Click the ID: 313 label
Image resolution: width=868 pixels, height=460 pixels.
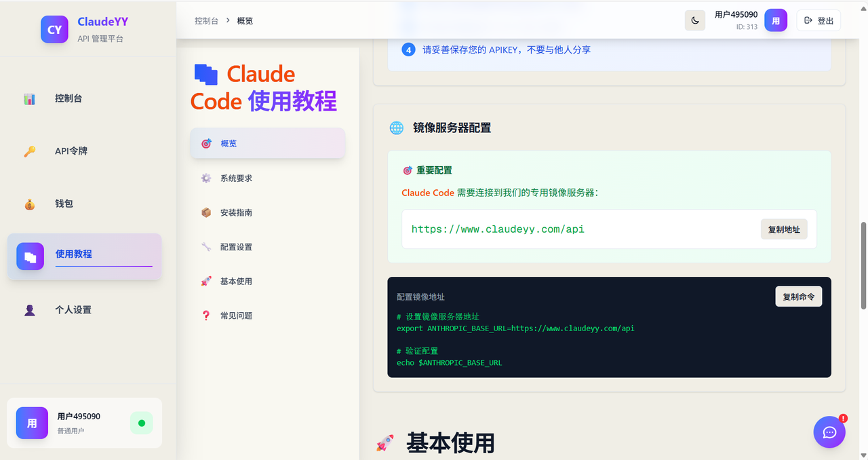click(747, 27)
